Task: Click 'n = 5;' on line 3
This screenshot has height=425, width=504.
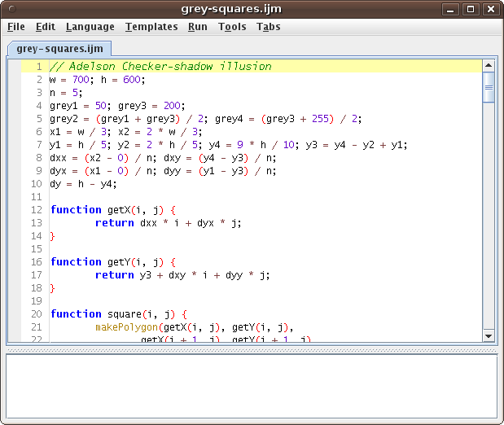Action: click(x=66, y=93)
